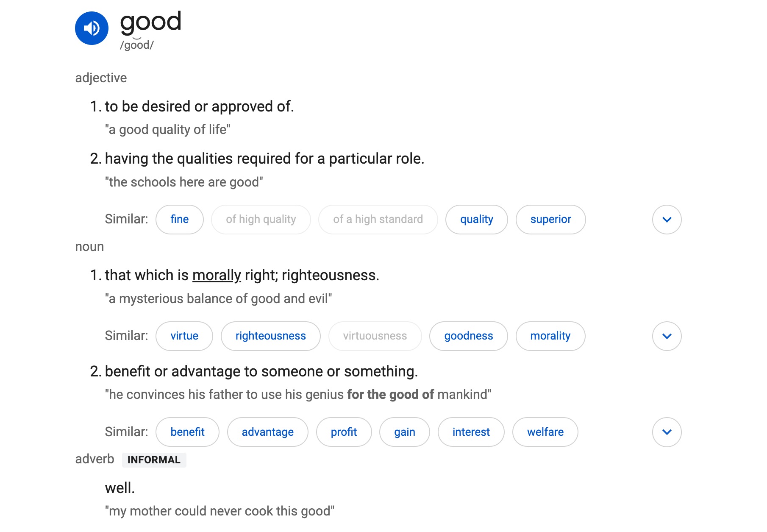Image resolution: width=767 pixels, height=532 pixels.
Task: Click the 'profit' synonym chip
Action: click(344, 432)
